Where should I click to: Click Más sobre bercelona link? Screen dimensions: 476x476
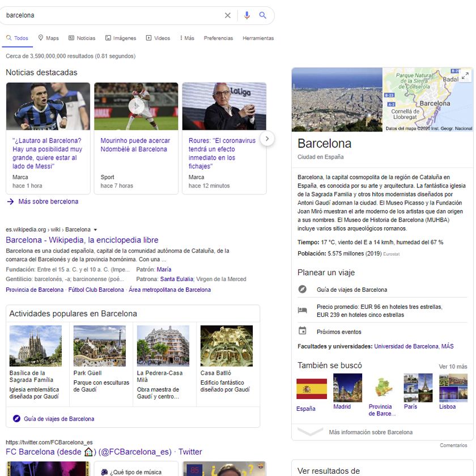(48, 202)
